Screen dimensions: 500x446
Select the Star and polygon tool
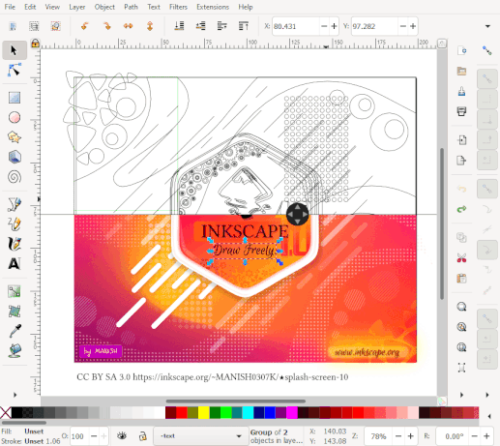tap(14, 137)
